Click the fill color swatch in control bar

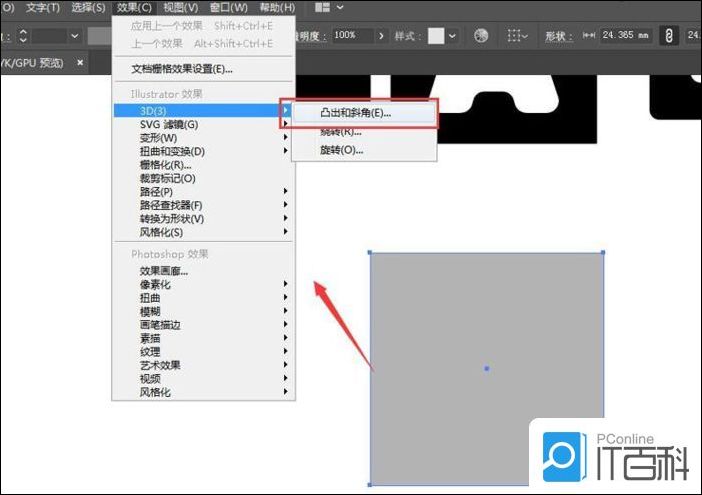point(99,36)
